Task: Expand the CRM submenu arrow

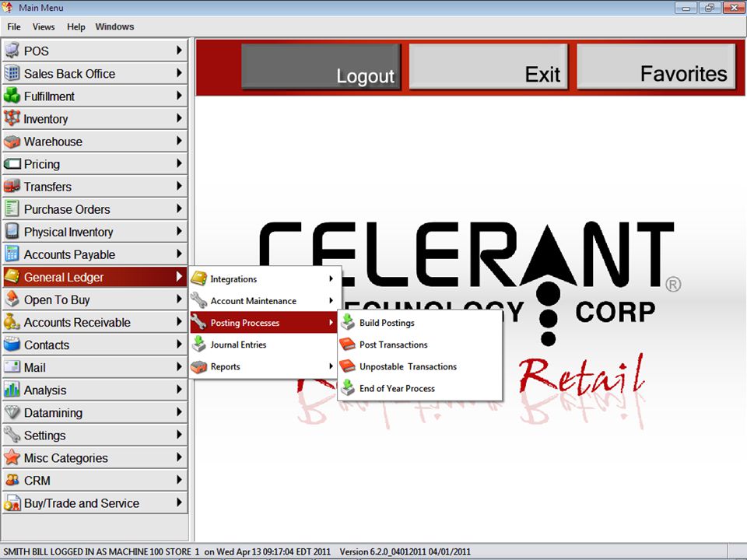Action: click(x=179, y=480)
